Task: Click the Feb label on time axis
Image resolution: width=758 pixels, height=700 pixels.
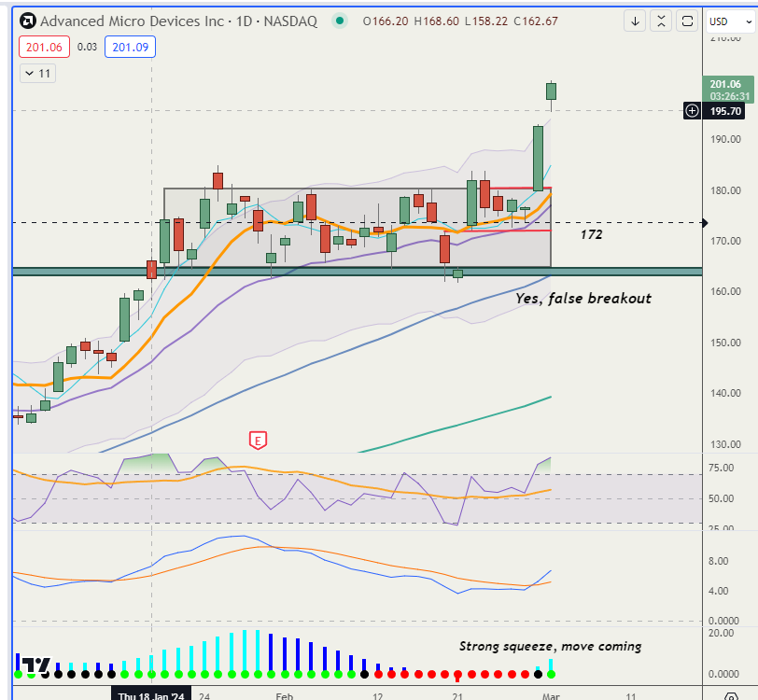Action: pos(284,695)
